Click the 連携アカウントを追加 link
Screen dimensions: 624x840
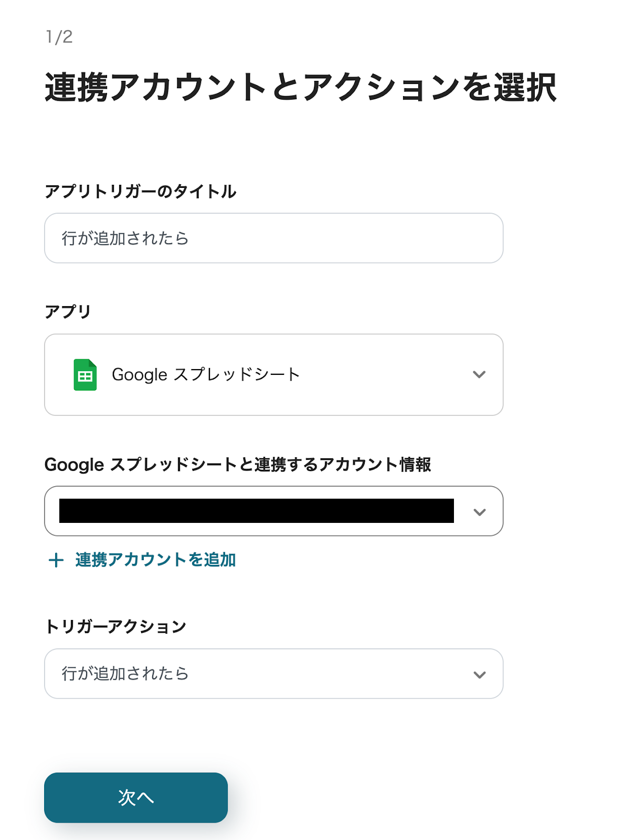(x=155, y=560)
